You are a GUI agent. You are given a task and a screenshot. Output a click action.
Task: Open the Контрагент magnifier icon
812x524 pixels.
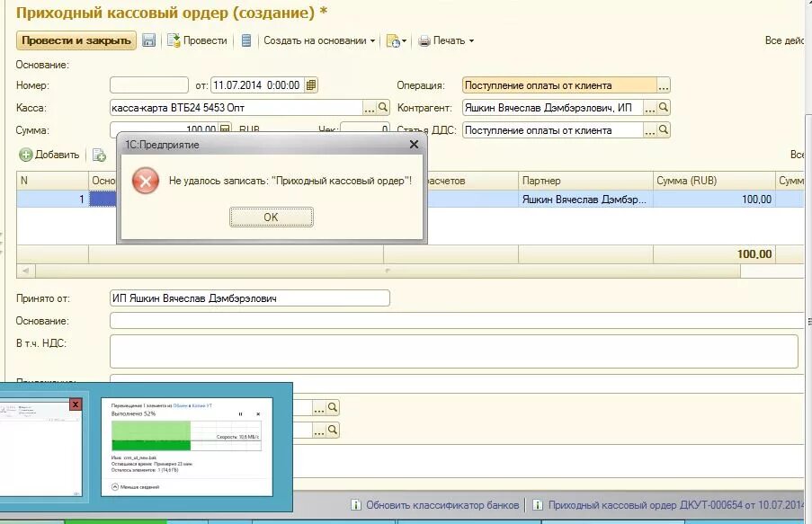click(664, 107)
